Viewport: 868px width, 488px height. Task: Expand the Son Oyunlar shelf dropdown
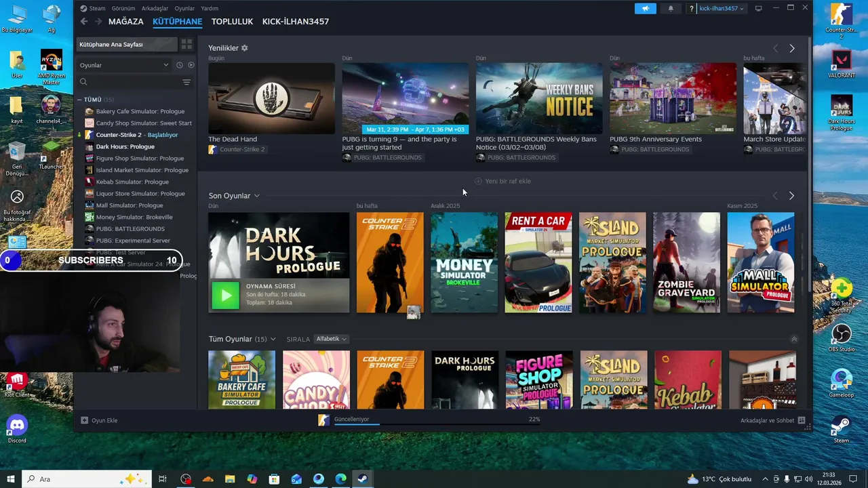coord(256,196)
